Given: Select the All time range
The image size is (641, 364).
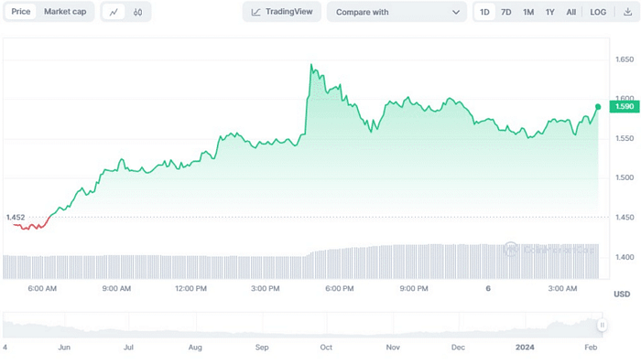Looking at the screenshot, I should pos(571,12).
